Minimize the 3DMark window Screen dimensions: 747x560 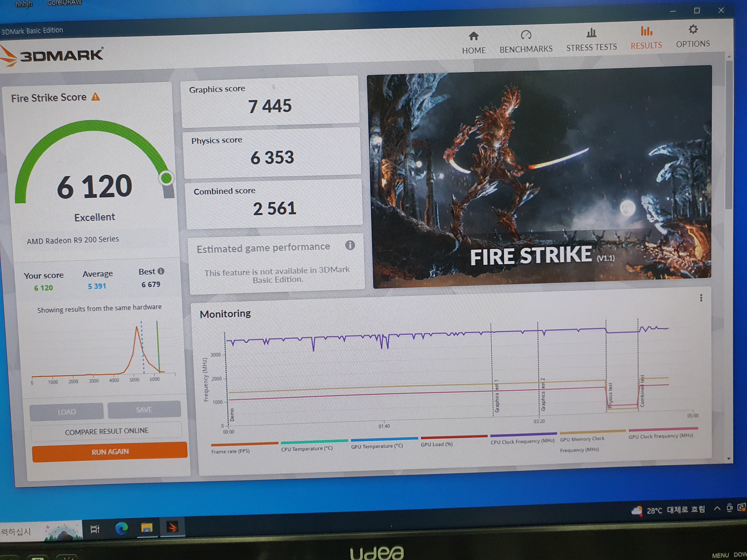673,11
